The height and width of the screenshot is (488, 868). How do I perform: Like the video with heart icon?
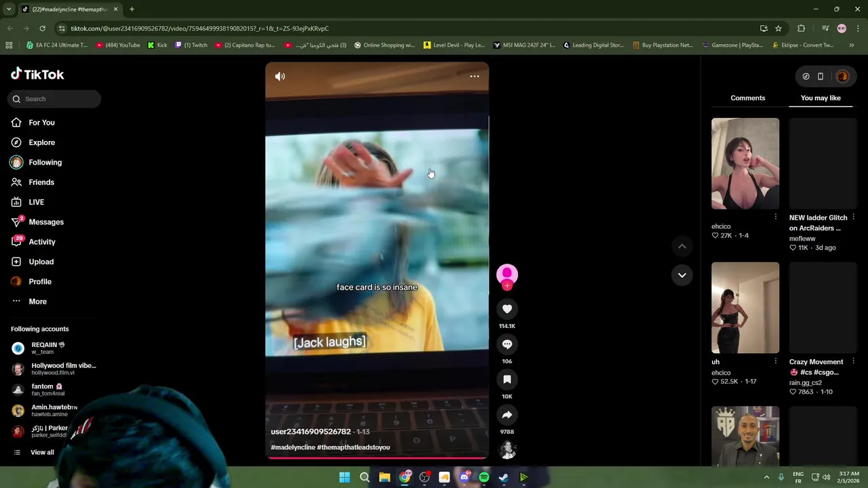507,309
